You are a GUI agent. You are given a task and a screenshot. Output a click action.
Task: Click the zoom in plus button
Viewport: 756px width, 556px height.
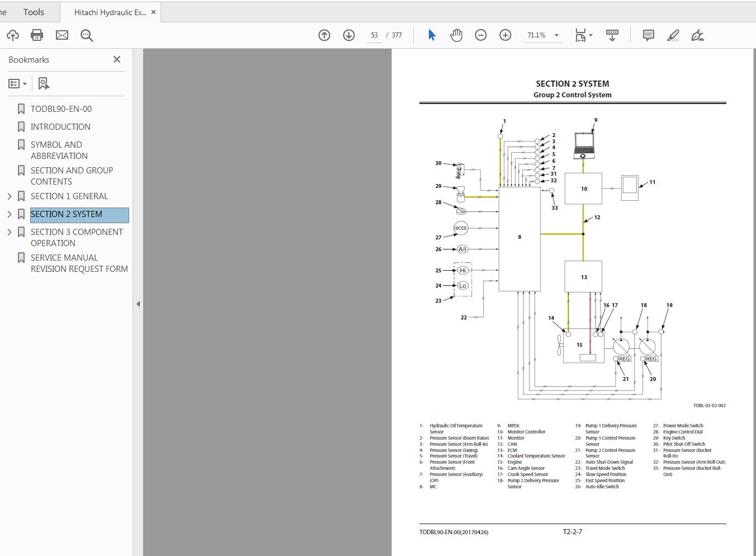pos(505,35)
